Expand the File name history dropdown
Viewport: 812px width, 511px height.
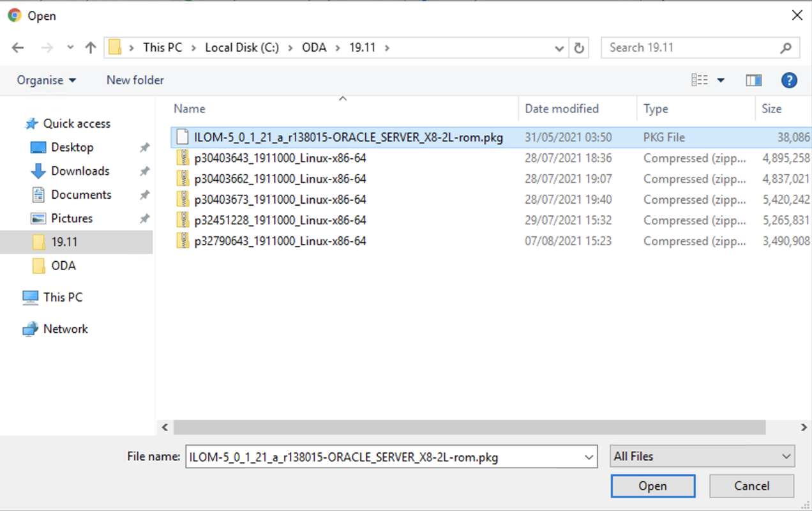click(x=589, y=457)
